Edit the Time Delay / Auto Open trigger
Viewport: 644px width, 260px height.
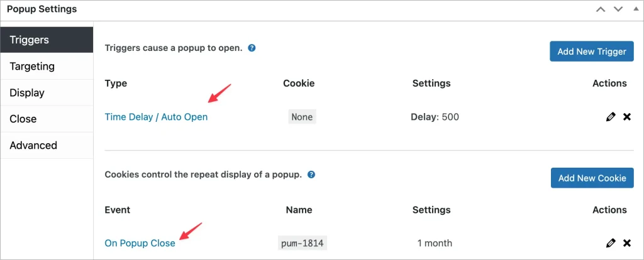[x=611, y=117]
